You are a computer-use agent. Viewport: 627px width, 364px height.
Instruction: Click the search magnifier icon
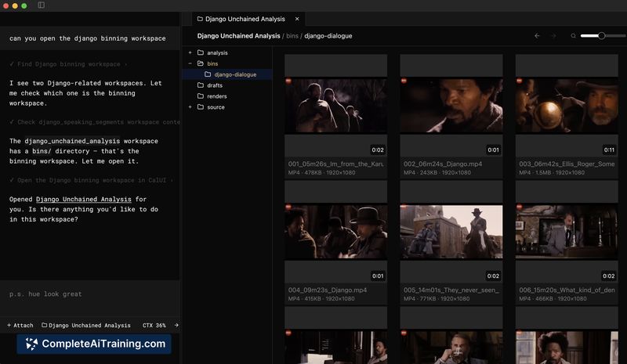point(574,36)
